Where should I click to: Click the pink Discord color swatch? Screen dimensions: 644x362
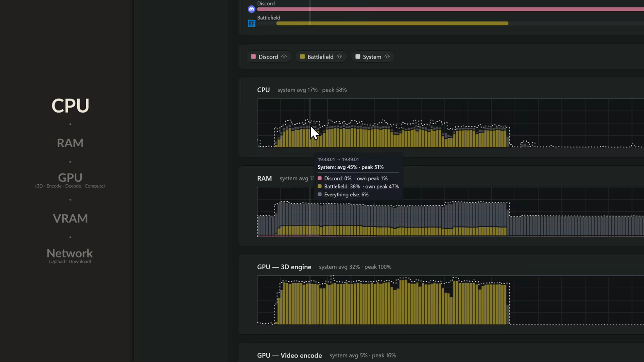(x=253, y=57)
